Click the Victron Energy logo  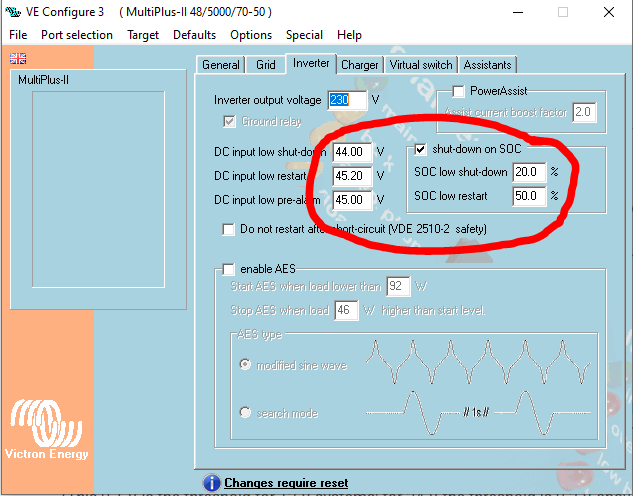click(48, 431)
